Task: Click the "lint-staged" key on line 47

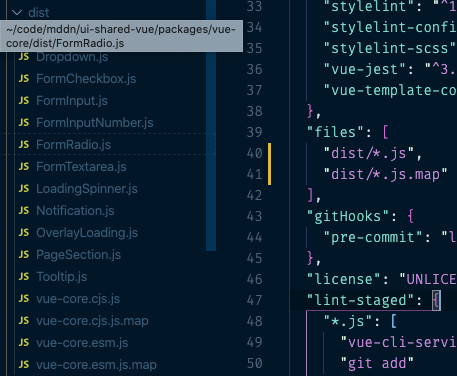Action: [x=360, y=300]
